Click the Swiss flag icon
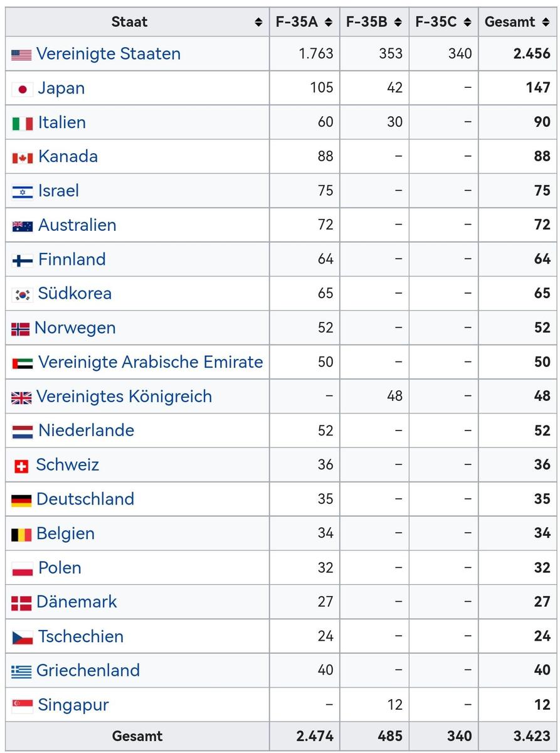The image size is (560, 753). coord(21,466)
